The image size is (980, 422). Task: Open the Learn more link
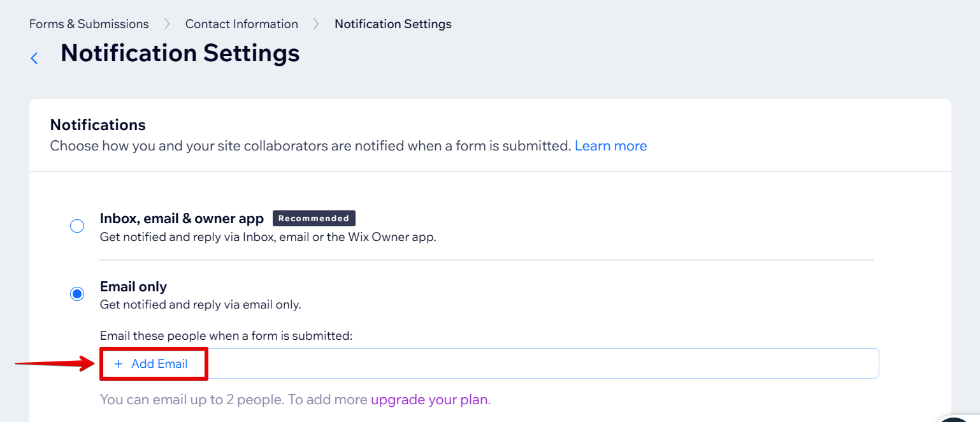[x=610, y=146]
